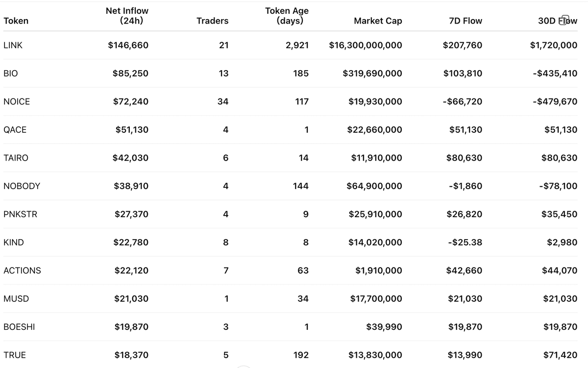Sort by Token Age (days) header
Image resolution: width=588 pixels, height=368 pixels.
tap(287, 16)
